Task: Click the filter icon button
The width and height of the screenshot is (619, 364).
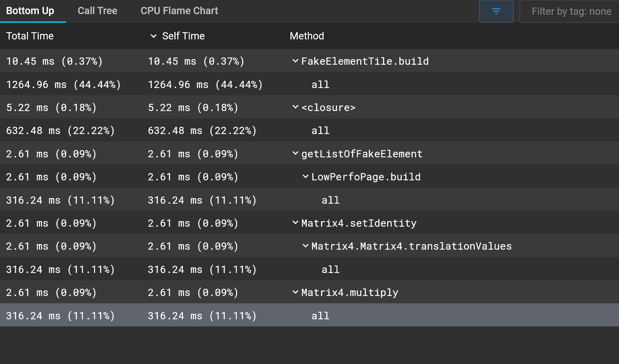Action: click(x=496, y=11)
